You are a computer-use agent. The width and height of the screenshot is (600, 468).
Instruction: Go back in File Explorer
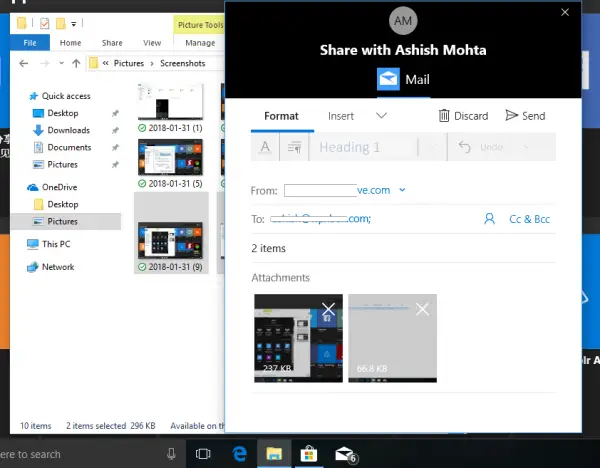24,64
